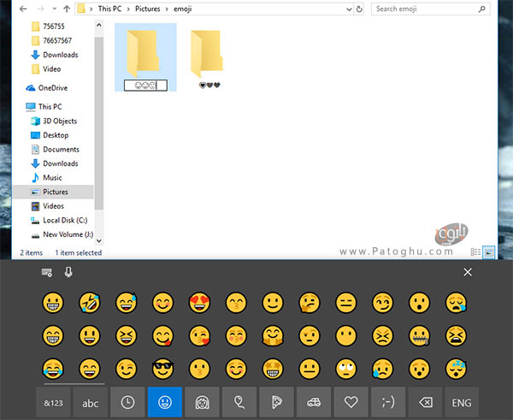Insert the expressionless face emoji
The image size is (513, 420).
[x=345, y=303]
